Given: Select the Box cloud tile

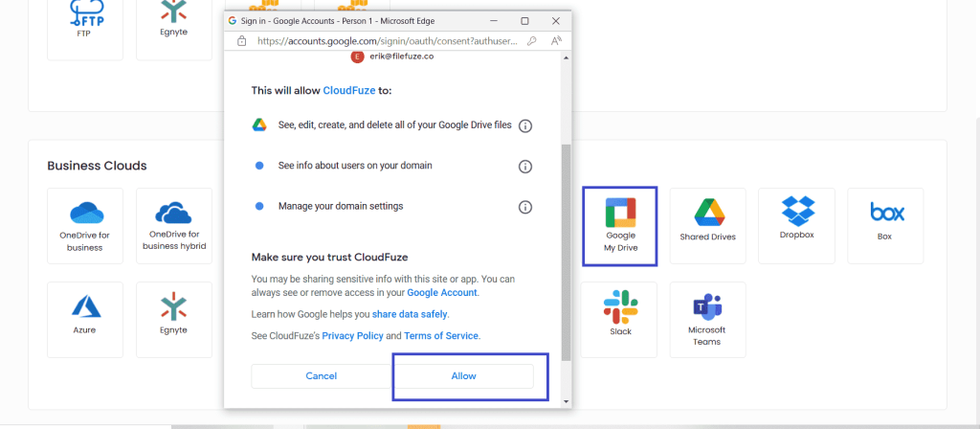Looking at the screenshot, I should (x=885, y=226).
